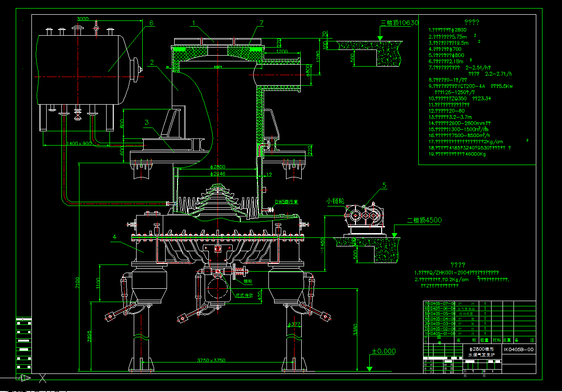Click parts list row IK0405-06-00
This screenshot has width=562, height=392.
[x=480, y=309]
